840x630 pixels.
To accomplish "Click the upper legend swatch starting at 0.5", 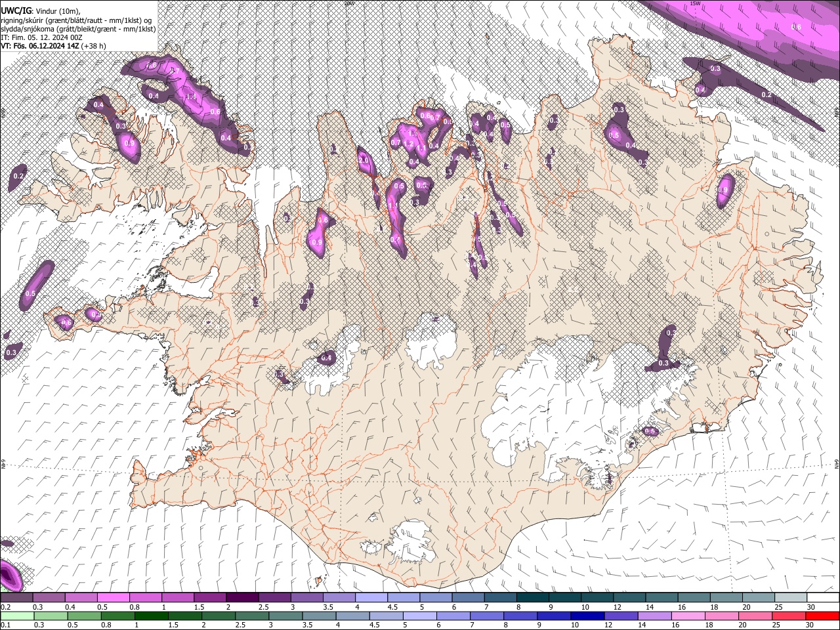I will pyautogui.click(x=113, y=598).
